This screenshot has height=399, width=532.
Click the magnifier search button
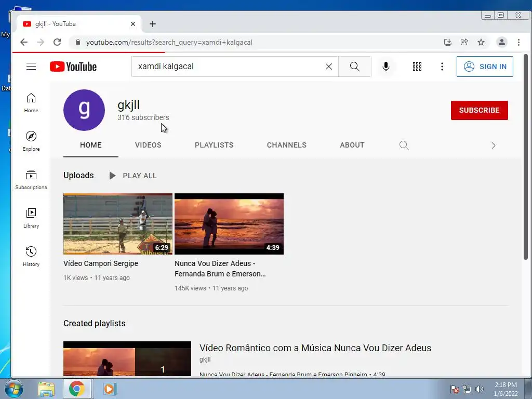(354, 66)
